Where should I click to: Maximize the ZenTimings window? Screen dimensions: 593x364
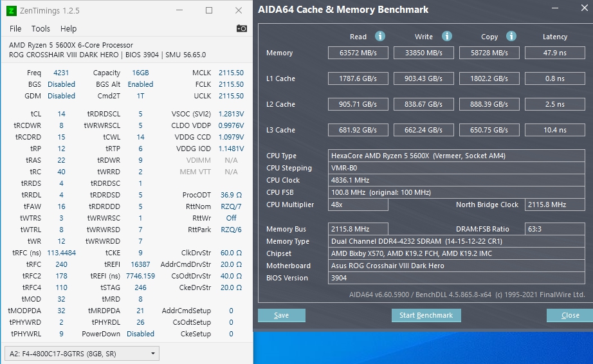point(209,10)
